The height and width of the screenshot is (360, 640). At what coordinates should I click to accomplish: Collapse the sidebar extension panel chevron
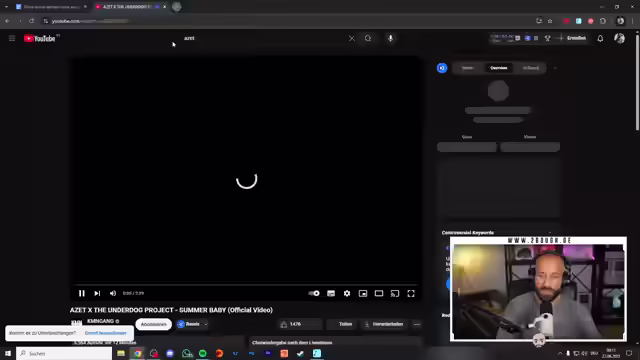[555, 68]
